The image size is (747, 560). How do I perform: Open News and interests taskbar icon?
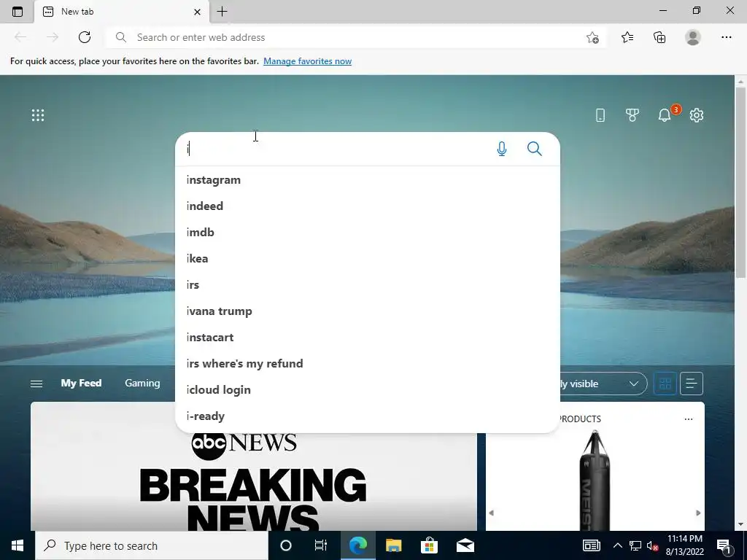click(x=591, y=545)
